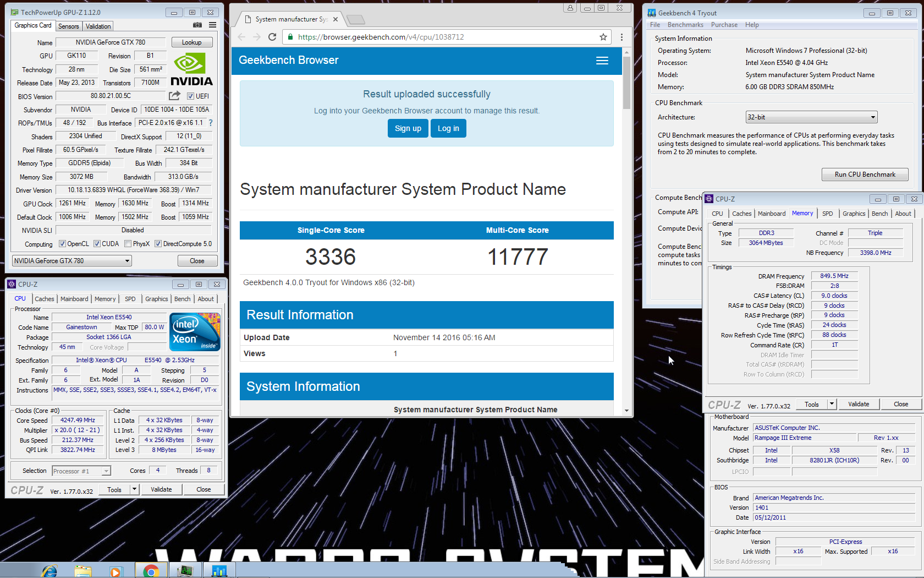Bookmark this page with the star icon
Screen dimensions: 924x578
[x=603, y=37]
